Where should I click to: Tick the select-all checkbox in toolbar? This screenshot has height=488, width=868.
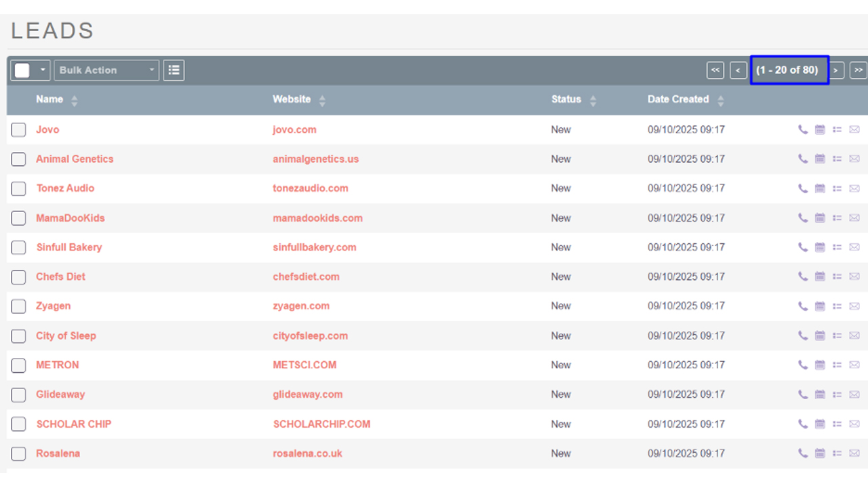point(22,70)
